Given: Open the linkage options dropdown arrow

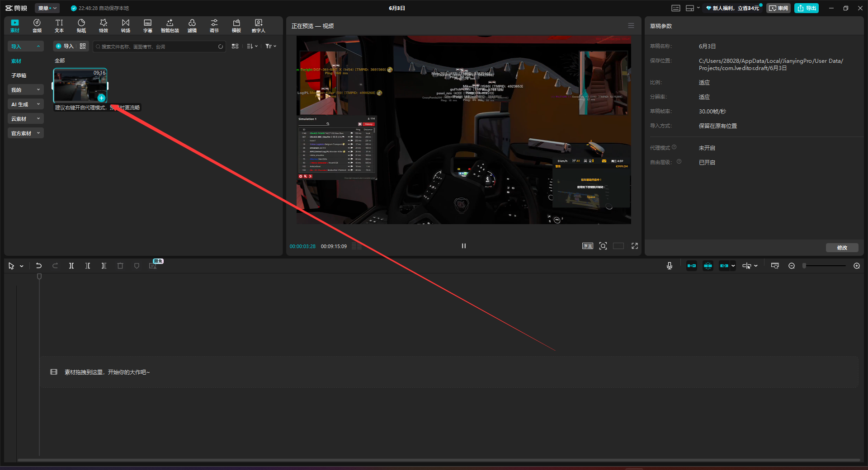Looking at the screenshot, I should (x=733, y=266).
